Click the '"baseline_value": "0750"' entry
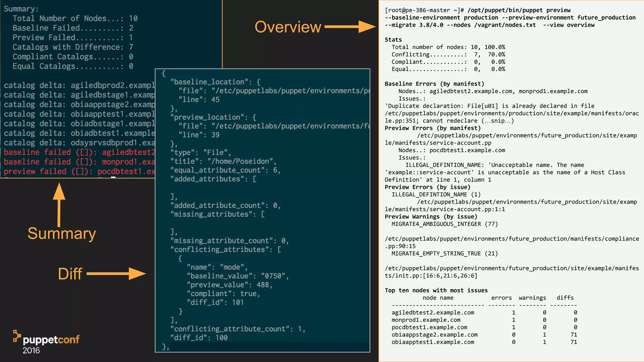The image size is (644, 362). click(x=238, y=276)
